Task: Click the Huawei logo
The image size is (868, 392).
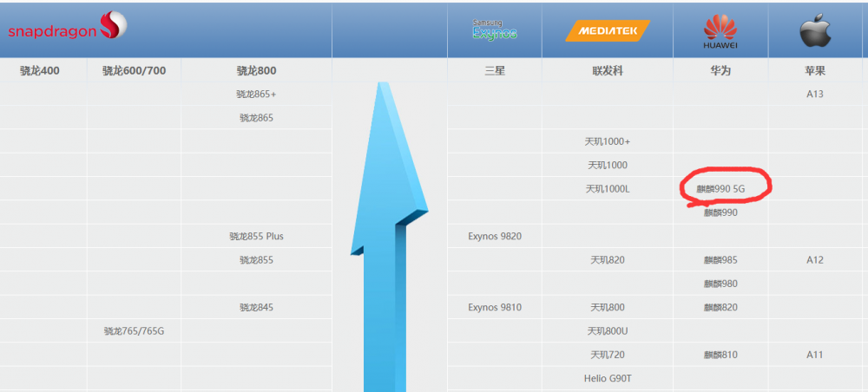Action: click(720, 31)
